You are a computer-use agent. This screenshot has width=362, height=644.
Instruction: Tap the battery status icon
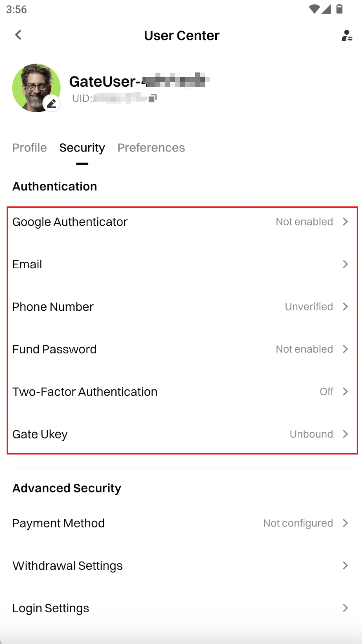click(x=339, y=9)
